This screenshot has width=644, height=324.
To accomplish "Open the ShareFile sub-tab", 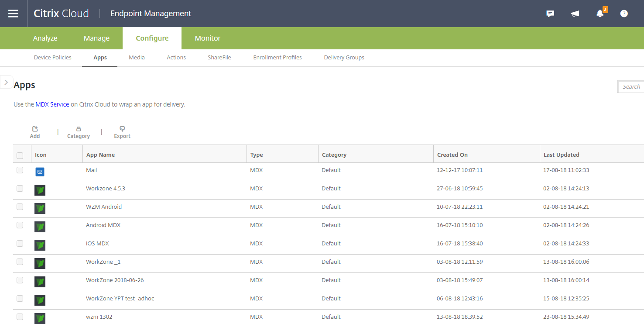I will point(219,57).
